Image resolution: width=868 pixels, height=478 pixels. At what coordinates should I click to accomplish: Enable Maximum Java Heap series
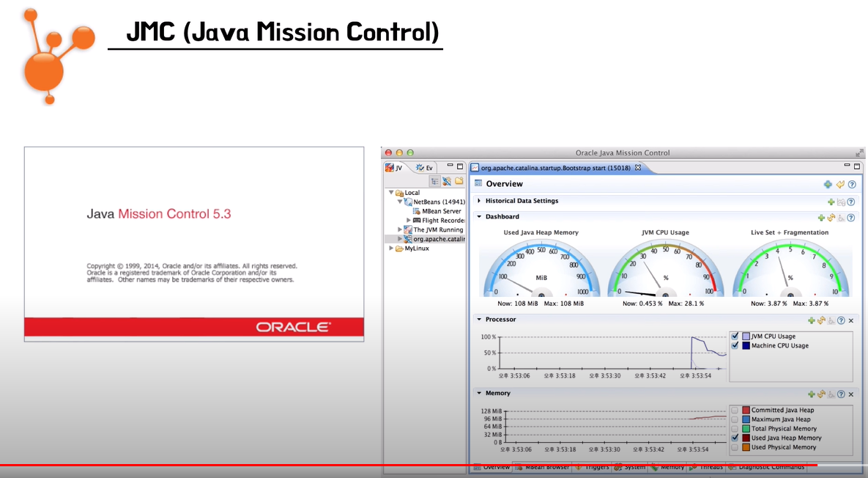coord(735,419)
